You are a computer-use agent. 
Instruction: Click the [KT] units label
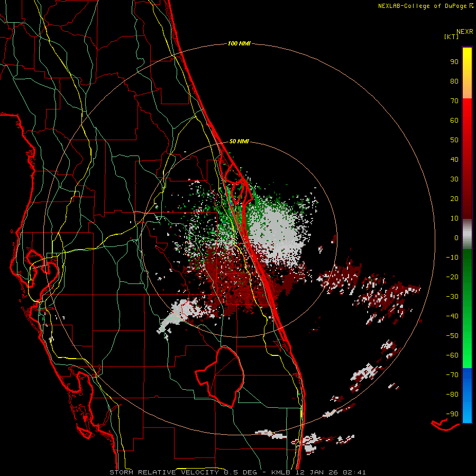451,36
